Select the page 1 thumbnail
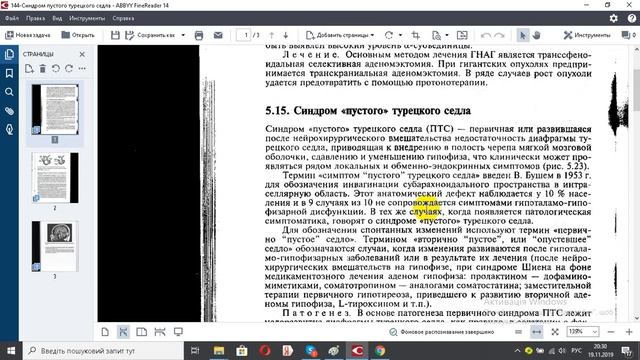The width and height of the screenshot is (640, 360). click(55, 109)
